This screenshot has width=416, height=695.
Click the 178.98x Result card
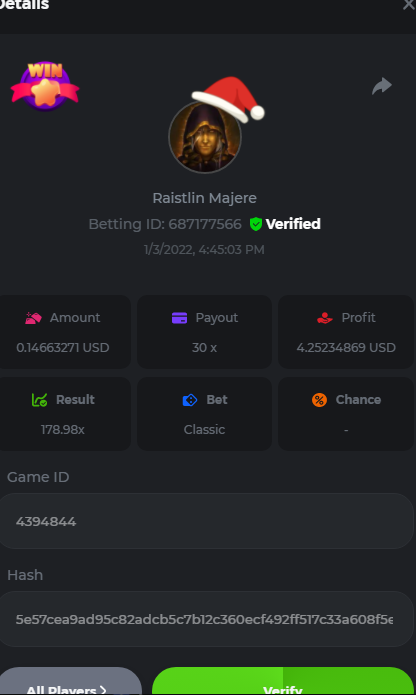pyautogui.click(x=63, y=414)
